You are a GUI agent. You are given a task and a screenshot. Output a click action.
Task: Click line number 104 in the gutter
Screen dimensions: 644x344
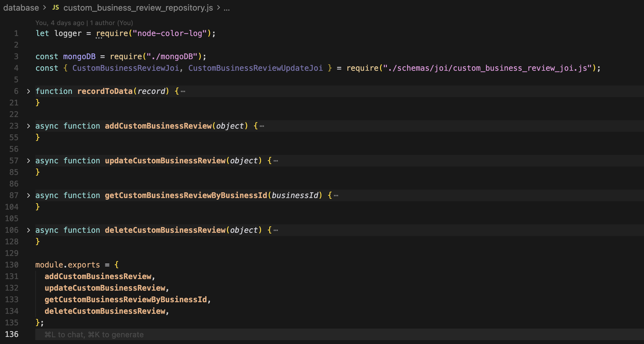[x=12, y=207]
